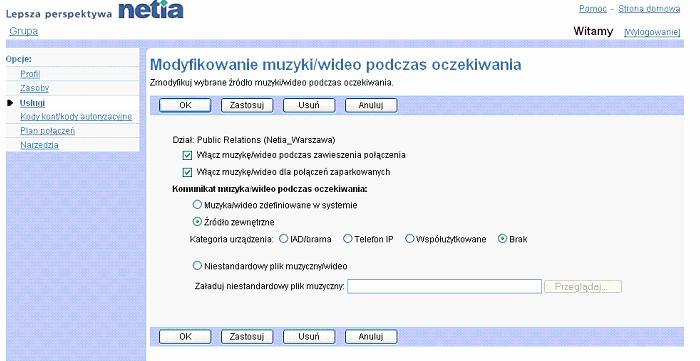Choose Telefon IP device category

click(x=347, y=239)
